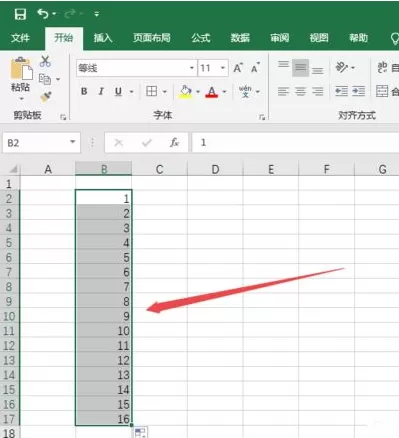
Task: Apply red font color A
Action: 212,91
